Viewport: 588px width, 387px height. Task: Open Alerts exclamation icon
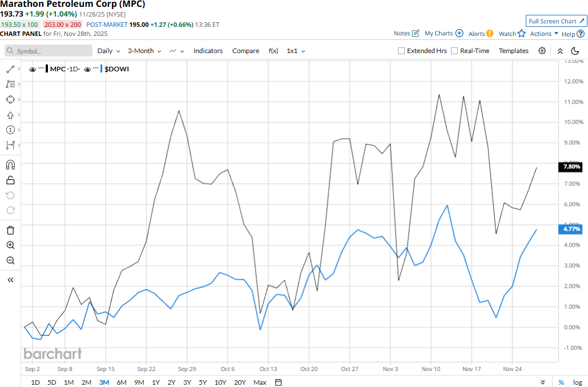click(490, 34)
